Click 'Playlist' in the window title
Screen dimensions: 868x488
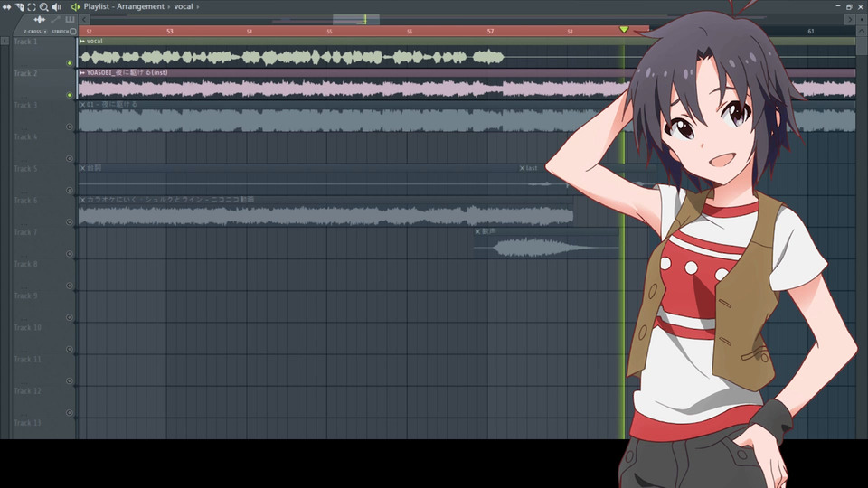[97, 6]
